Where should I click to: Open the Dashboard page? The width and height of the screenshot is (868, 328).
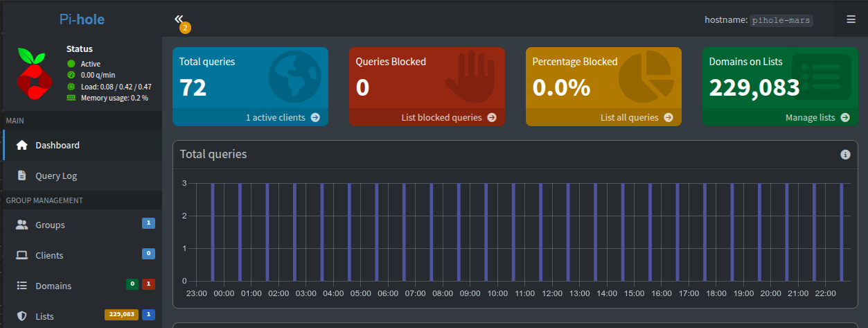pyautogui.click(x=57, y=145)
